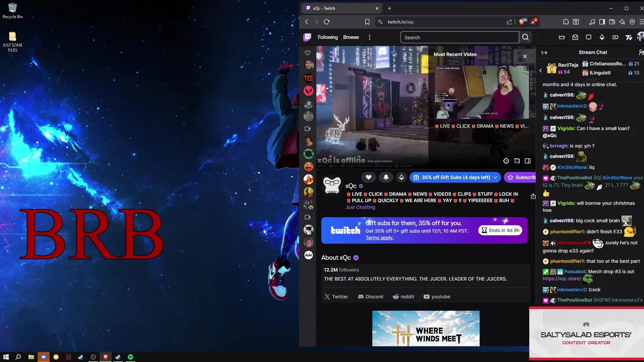The image size is (644, 362).
Task: Click the Twitch home logo
Action: tap(307, 37)
